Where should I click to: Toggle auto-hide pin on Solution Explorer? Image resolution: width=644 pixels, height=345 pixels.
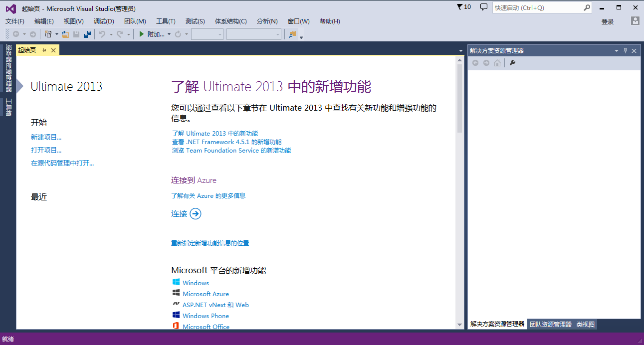coord(626,50)
